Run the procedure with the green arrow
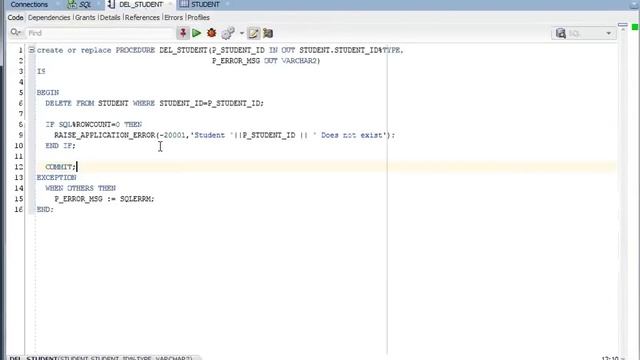Viewport: 640px width, 360px height. click(197, 33)
